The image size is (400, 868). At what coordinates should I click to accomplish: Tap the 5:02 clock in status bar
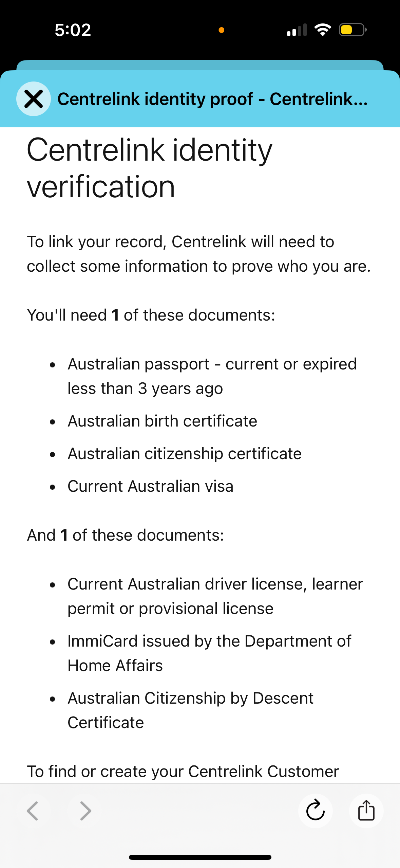73,30
